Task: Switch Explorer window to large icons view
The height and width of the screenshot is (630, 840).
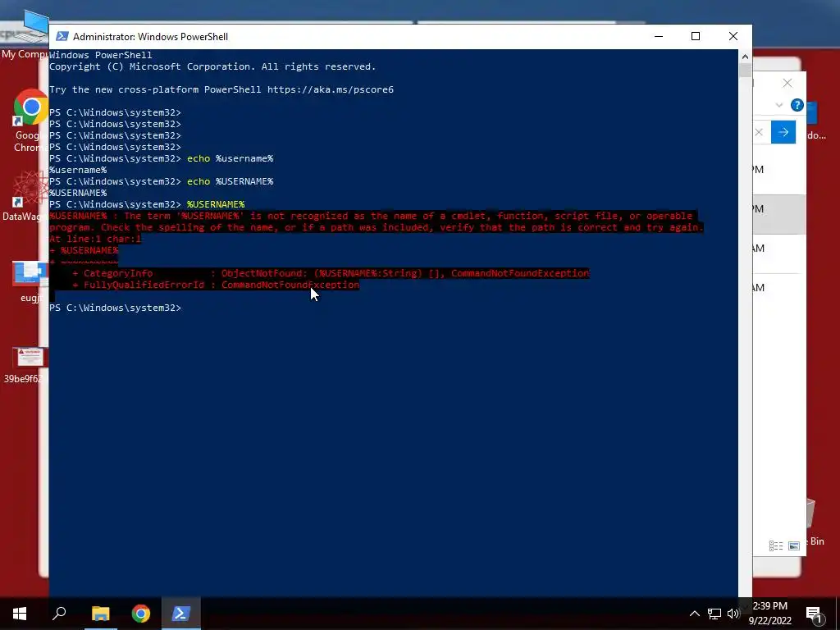Action: tap(794, 546)
